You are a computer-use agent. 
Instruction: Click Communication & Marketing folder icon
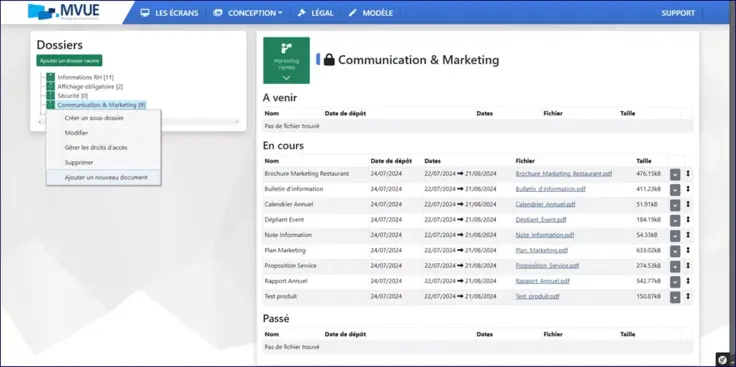click(50, 105)
